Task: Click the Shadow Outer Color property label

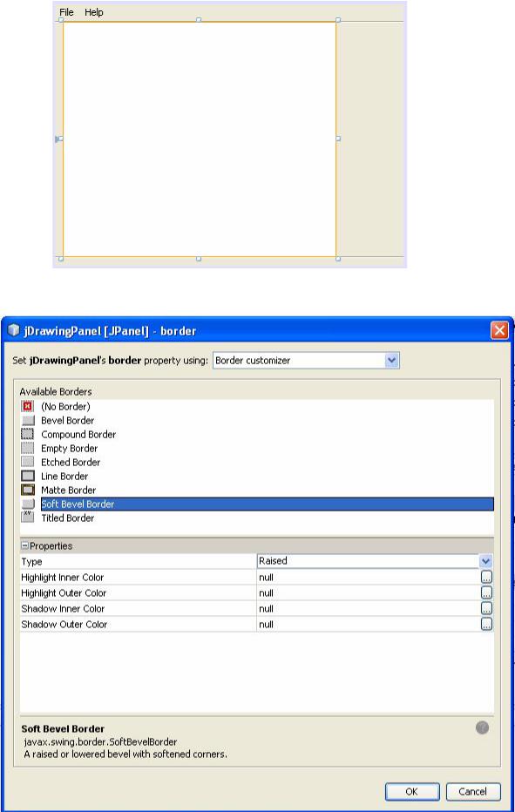Action: (x=64, y=625)
